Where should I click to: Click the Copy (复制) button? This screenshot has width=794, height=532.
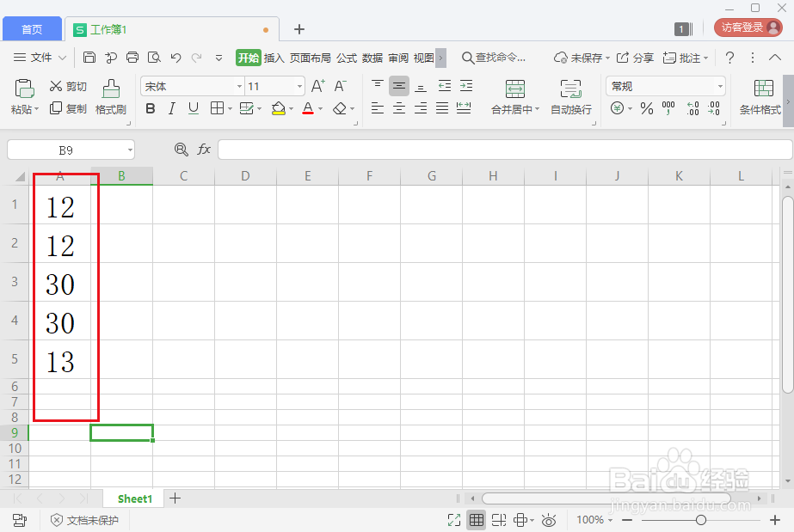[68, 108]
